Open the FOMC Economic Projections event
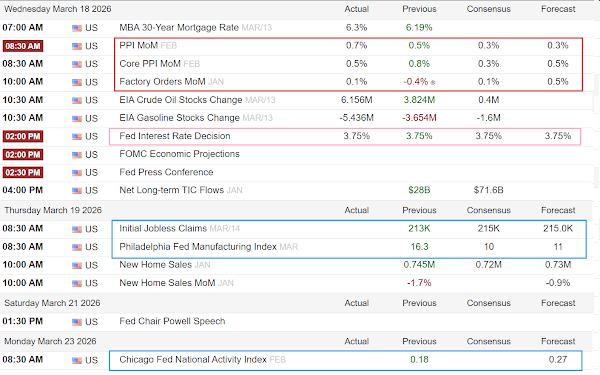The image size is (600, 375). point(179,154)
